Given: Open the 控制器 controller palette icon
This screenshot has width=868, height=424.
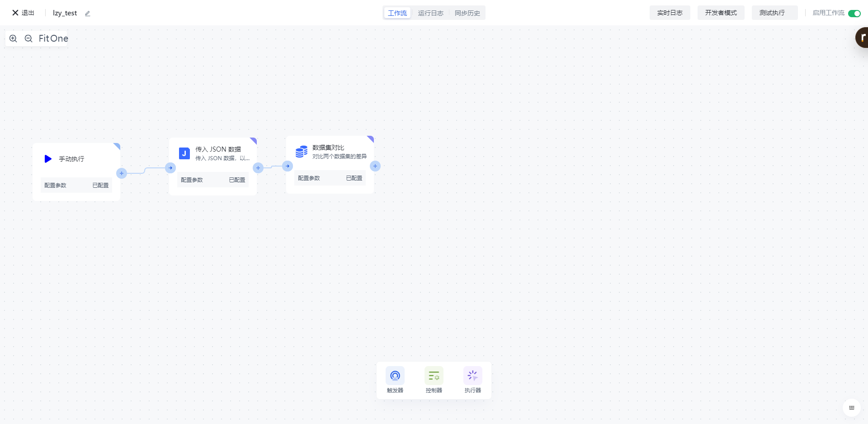Looking at the screenshot, I should (434, 376).
